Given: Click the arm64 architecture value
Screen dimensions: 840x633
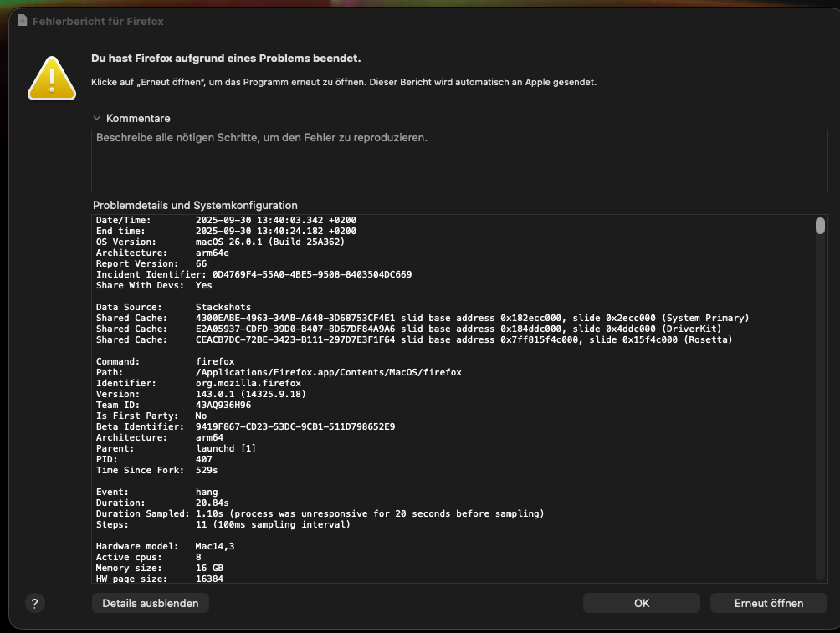Looking at the screenshot, I should 209,437.
